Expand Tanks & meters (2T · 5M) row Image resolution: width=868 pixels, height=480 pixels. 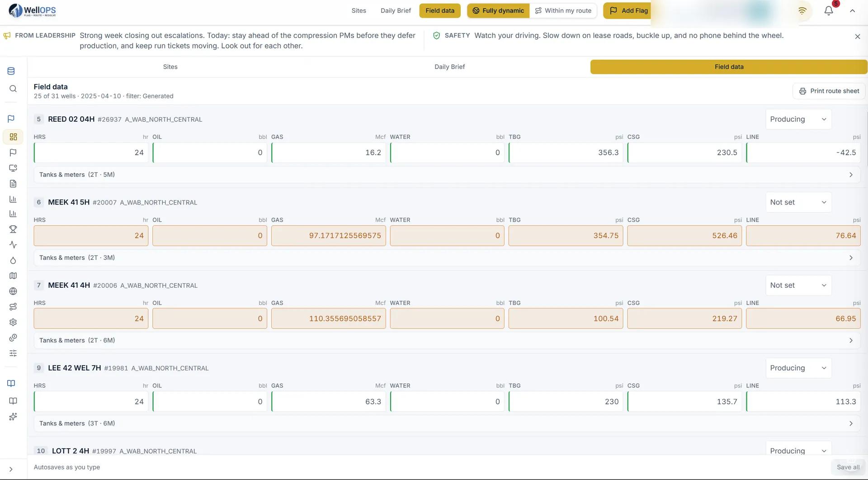point(447,175)
